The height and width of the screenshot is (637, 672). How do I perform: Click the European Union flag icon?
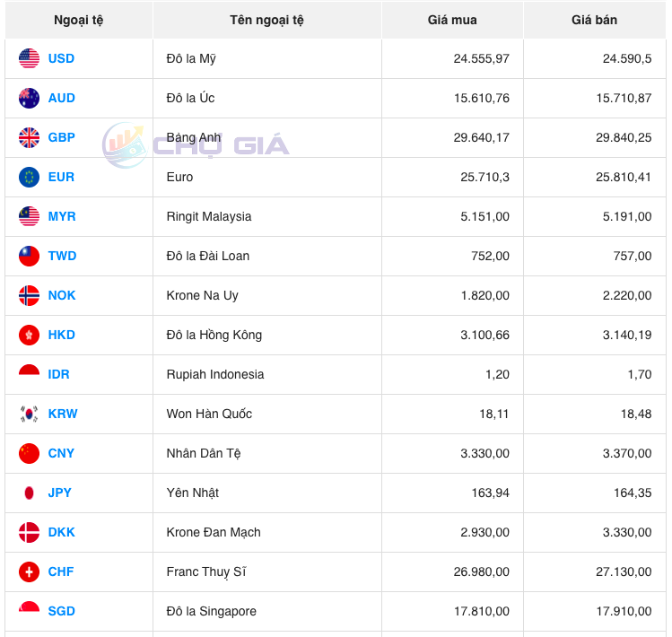point(29,177)
